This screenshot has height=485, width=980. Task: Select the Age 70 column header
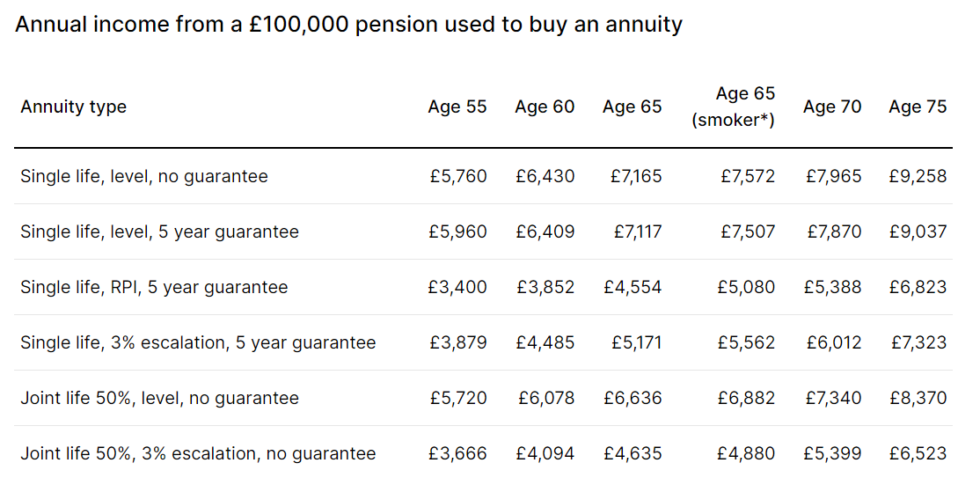tap(831, 107)
